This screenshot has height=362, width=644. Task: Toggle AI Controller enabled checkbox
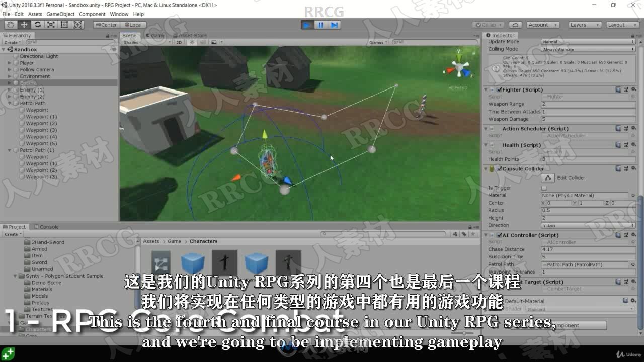(499, 235)
